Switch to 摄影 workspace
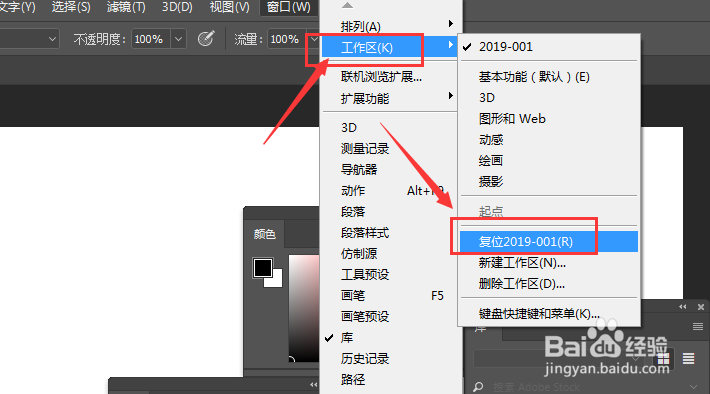The image size is (710, 394). click(x=549, y=182)
